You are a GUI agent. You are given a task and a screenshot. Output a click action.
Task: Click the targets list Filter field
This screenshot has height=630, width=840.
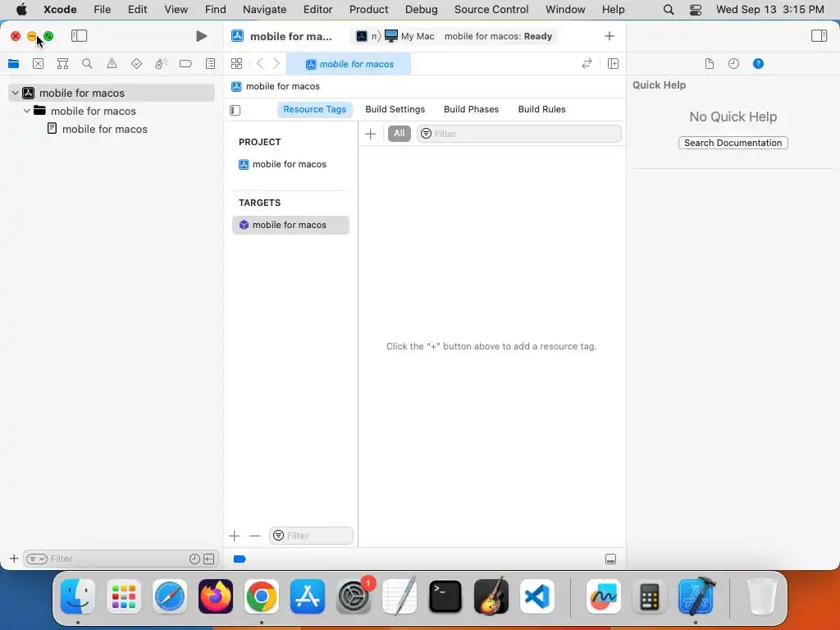click(x=311, y=536)
